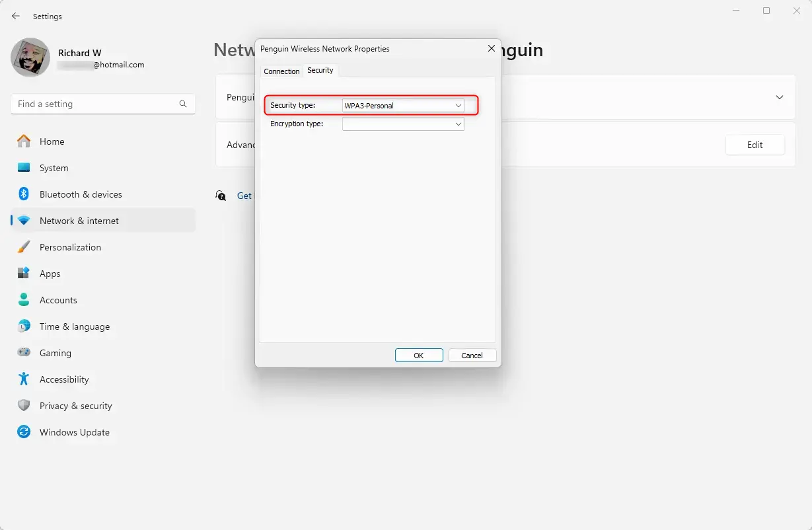This screenshot has width=812, height=530.
Task: Click the Windows Update icon
Action: (24, 432)
